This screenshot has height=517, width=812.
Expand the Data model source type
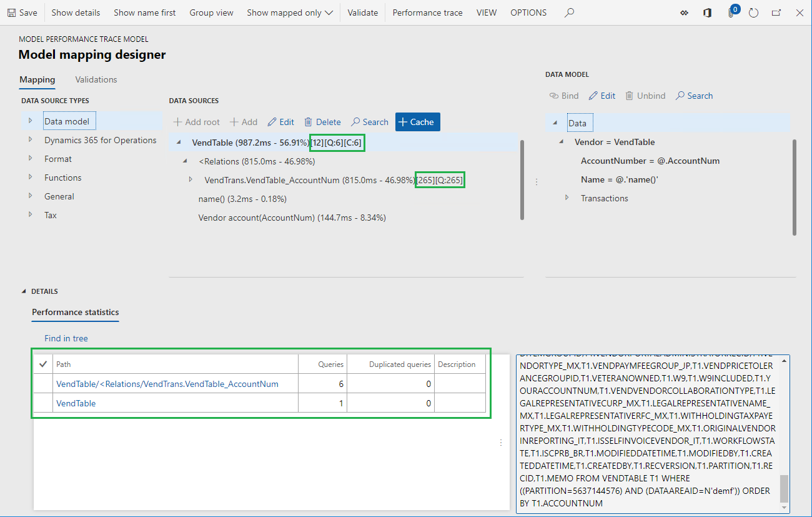(x=30, y=121)
